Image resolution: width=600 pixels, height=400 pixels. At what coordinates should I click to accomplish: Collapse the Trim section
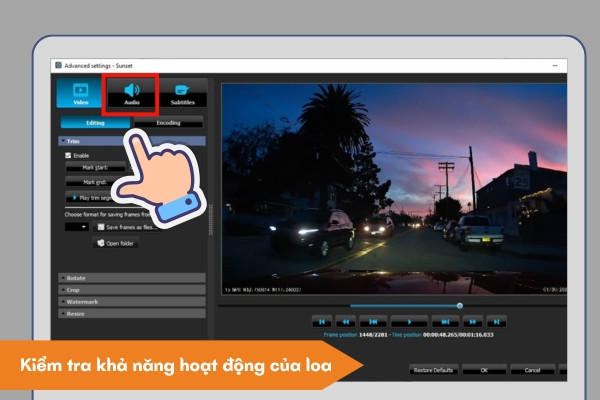(132, 141)
